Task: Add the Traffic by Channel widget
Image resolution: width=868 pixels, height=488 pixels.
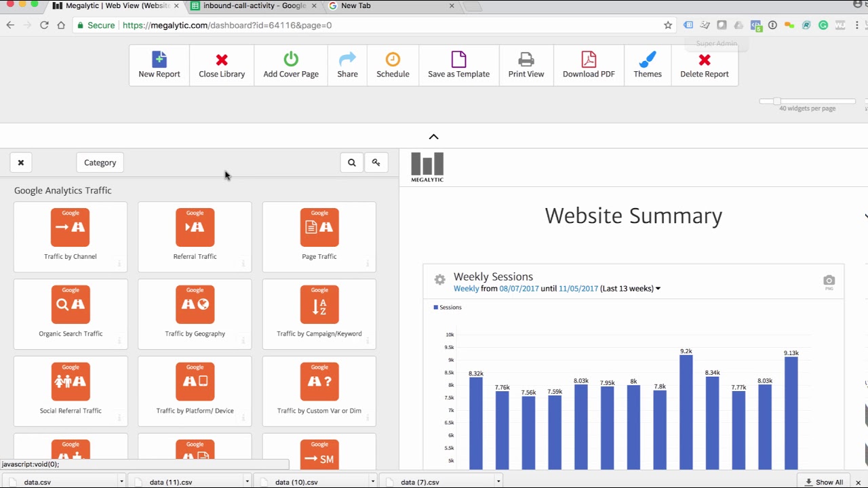Action: tap(71, 237)
